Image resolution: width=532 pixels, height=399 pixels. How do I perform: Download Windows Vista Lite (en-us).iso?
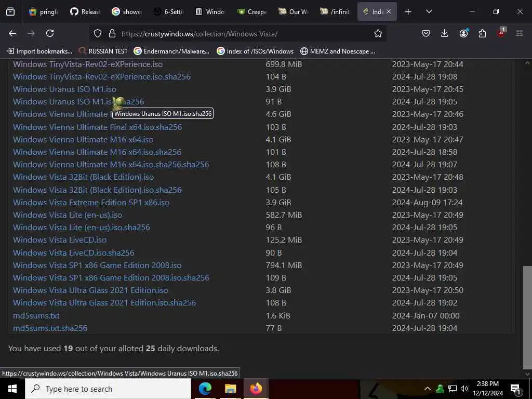pos(68,215)
